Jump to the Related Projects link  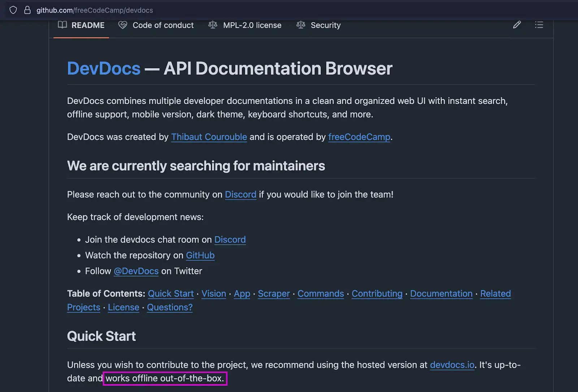tap(495, 294)
